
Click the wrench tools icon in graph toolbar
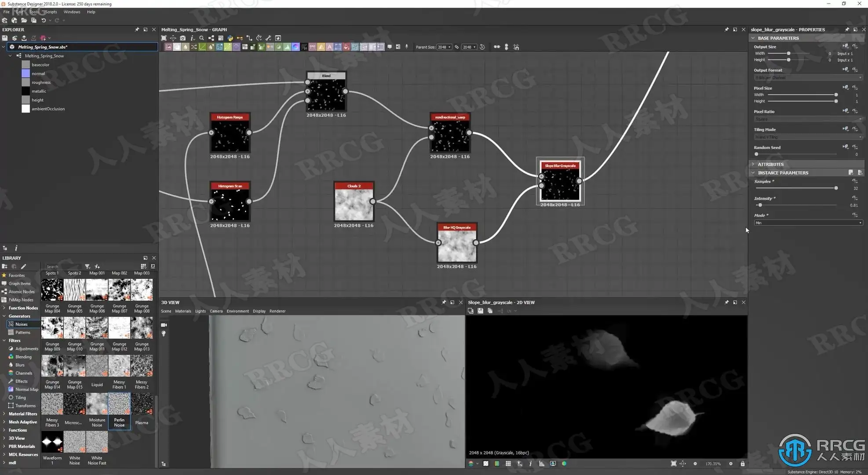coord(268,38)
